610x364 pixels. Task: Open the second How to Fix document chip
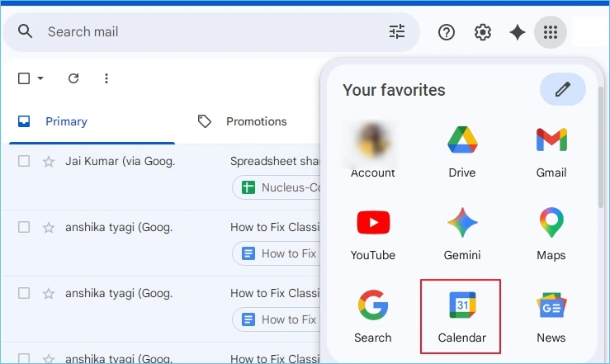(277, 319)
